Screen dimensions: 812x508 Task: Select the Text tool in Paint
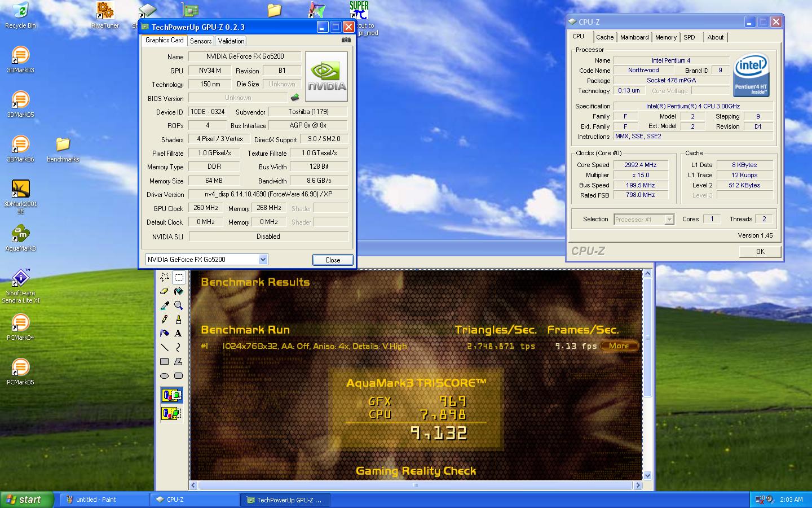click(179, 334)
